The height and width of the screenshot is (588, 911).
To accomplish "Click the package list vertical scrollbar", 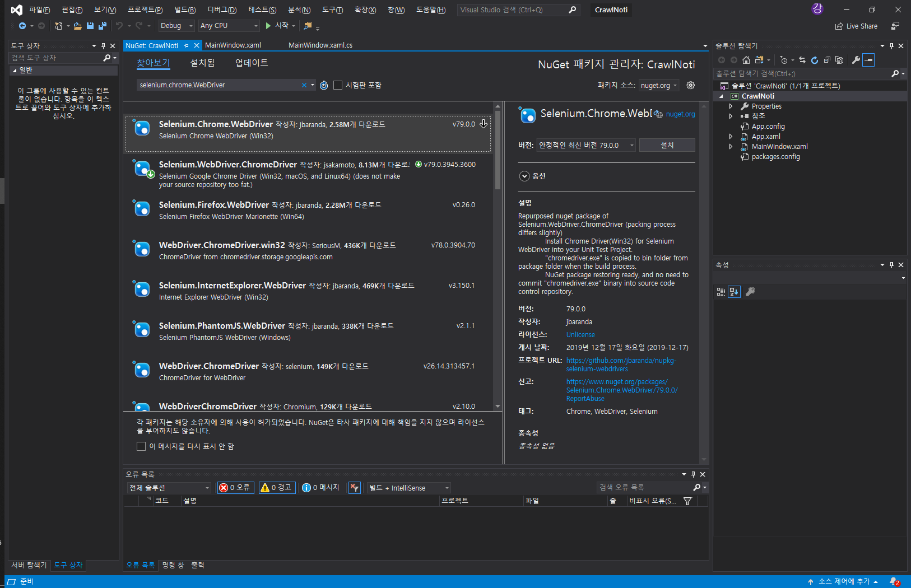I will pyautogui.click(x=498, y=256).
